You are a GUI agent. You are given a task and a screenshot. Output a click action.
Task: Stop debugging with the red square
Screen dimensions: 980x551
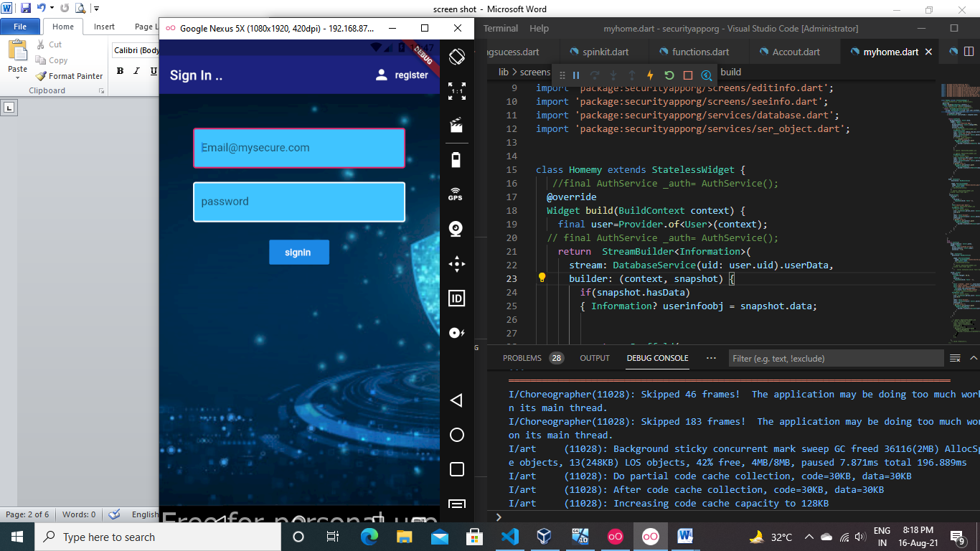(x=687, y=75)
